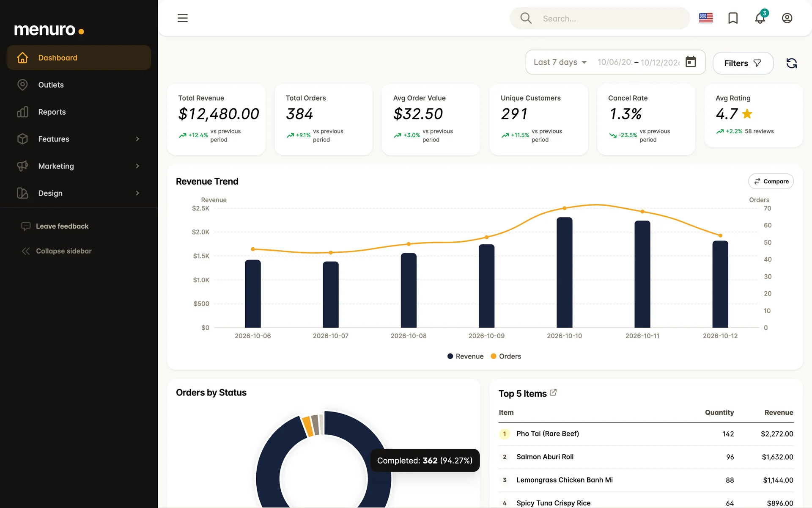The image size is (812, 508).
Task: Click Lemongrass Chicken Banh Mi item
Action: pyautogui.click(x=564, y=480)
